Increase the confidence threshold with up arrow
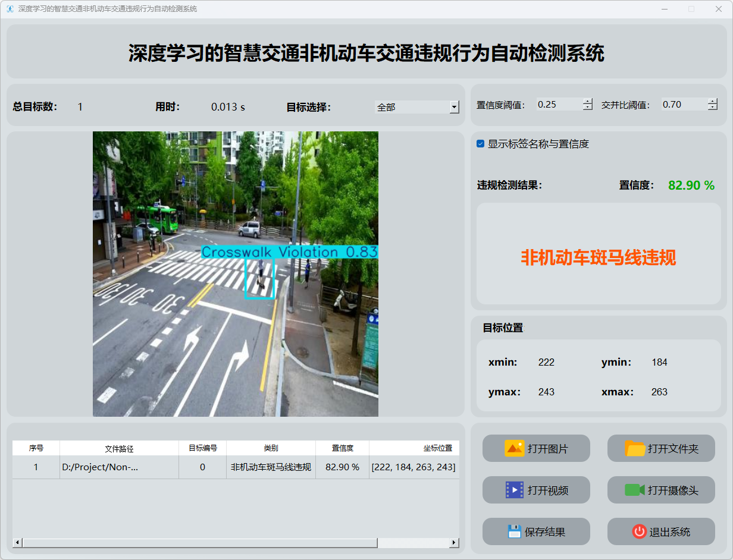 (588, 101)
